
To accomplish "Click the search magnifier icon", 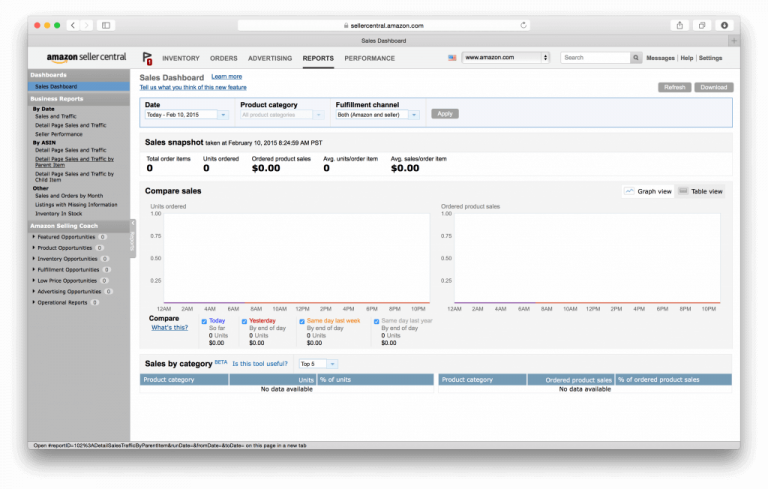I will click(x=636, y=58).
